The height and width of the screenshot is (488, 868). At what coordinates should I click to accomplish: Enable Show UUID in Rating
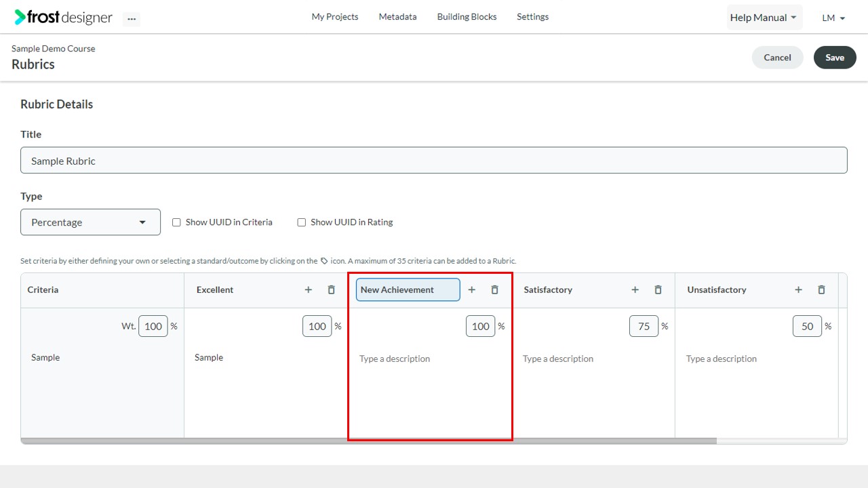click(302, 222)
